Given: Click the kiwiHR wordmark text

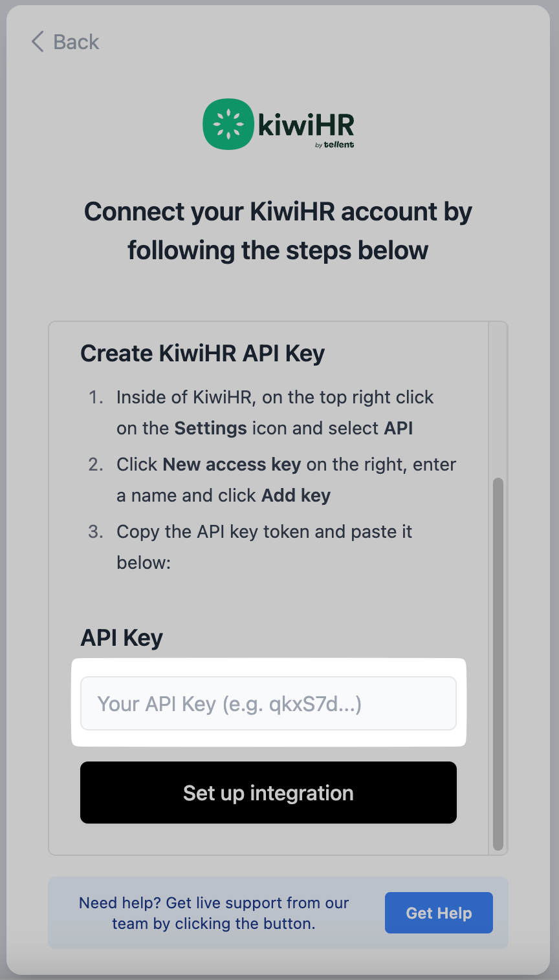Looking at the screenshot, I should (x=305, y=123).
